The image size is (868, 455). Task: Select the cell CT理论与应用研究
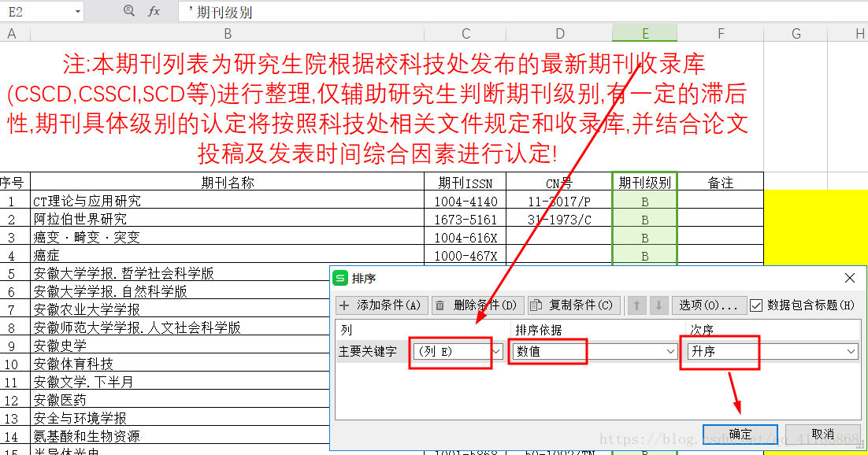click(228, 201)
